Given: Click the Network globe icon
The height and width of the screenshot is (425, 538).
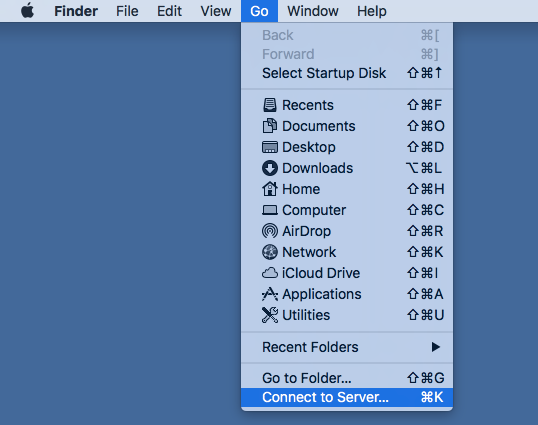Looking at the screenshot, I should [270, 252].
